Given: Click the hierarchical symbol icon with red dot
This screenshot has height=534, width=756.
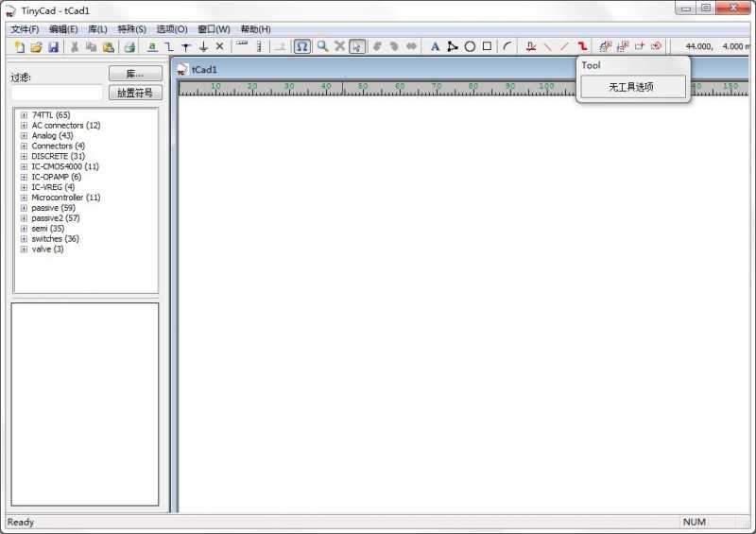Looking at the screenshot, I should coord(657,46).
